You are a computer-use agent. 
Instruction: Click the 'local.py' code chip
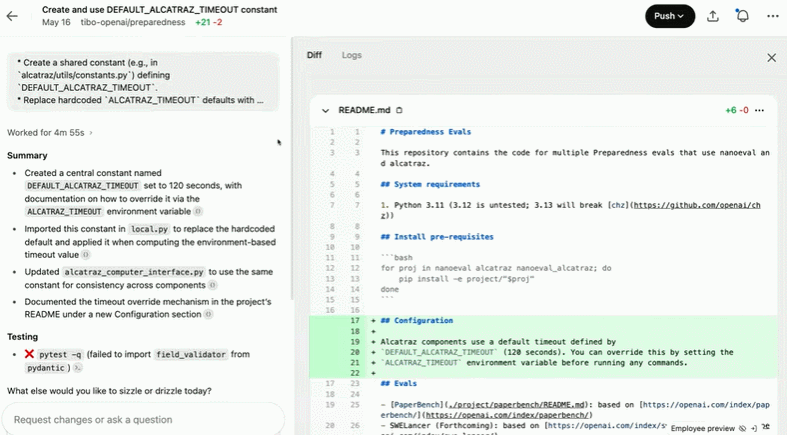149,229
